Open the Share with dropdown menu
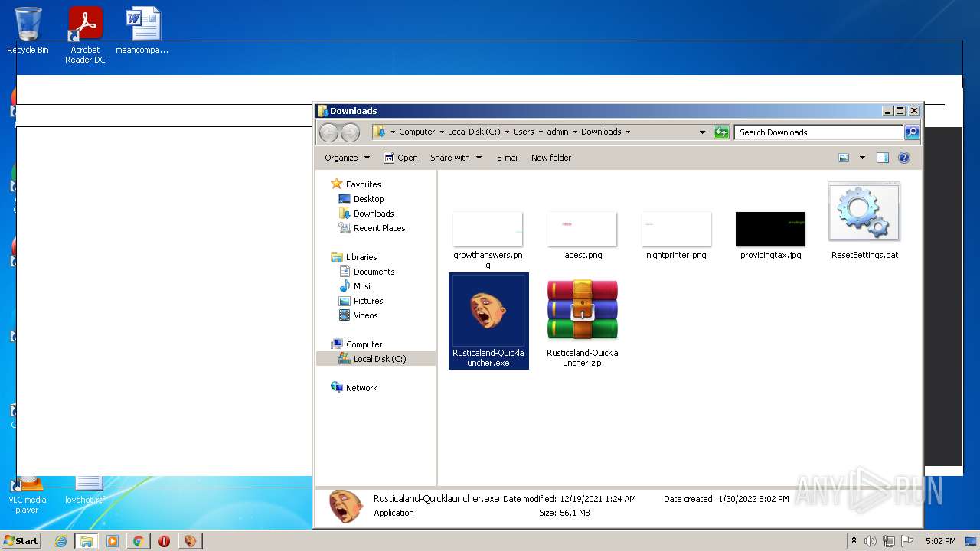Viewport: 980px width, 551px height. [456, 158]
